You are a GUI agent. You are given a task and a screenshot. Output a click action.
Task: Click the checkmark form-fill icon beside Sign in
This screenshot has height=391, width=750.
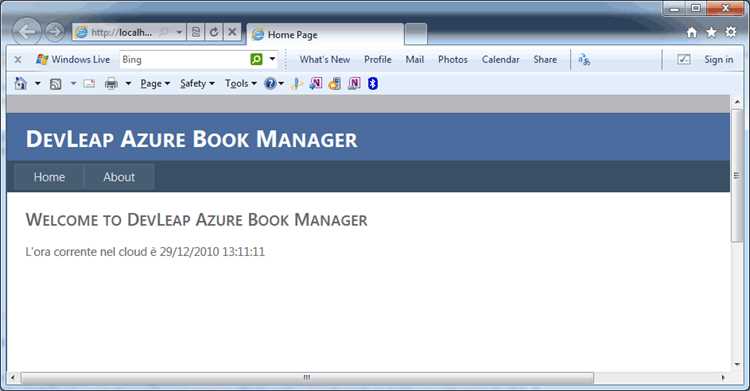click(x=684, y=59)
